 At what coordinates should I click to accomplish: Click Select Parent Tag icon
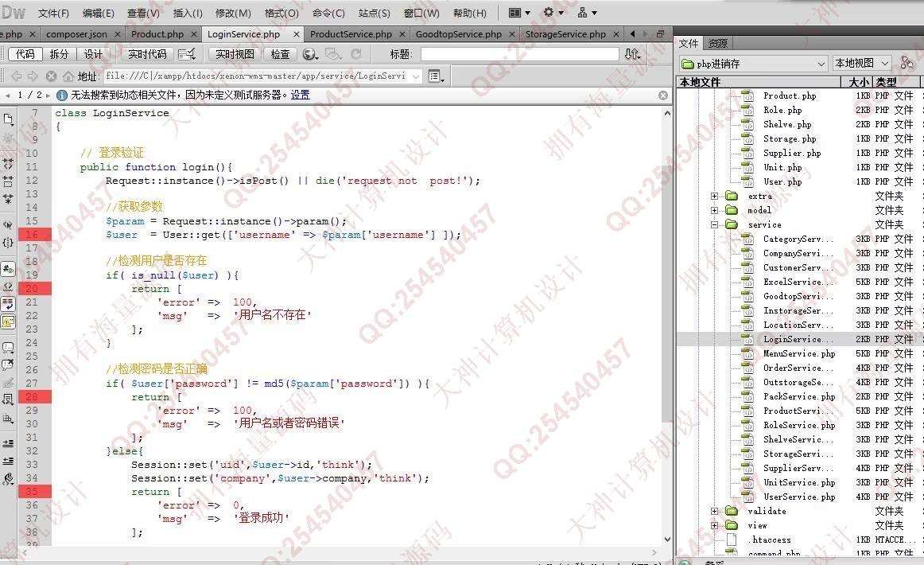click(8, 224)
